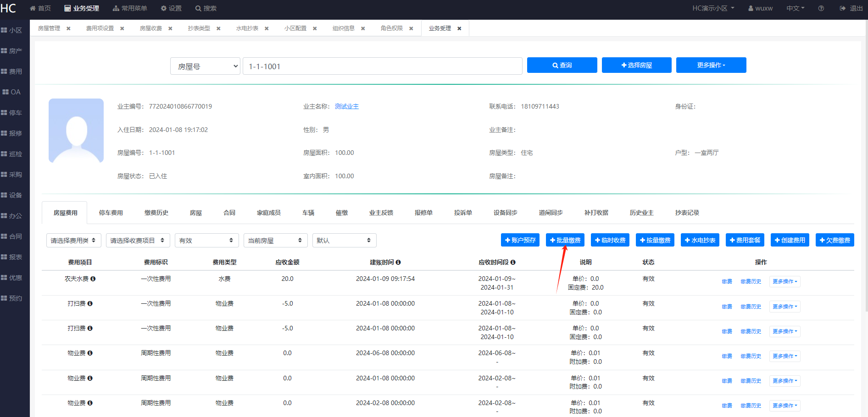868x417 pixels.
Task: Open 停车 in the sidebar
Action: click(12, 113)
